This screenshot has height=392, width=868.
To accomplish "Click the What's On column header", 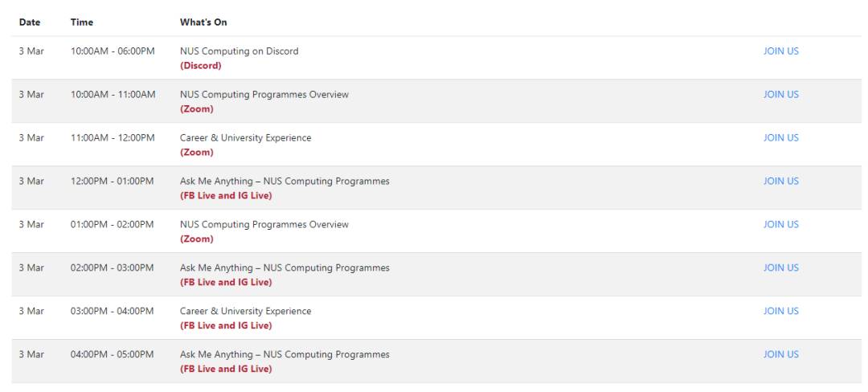I will (203, 22).
